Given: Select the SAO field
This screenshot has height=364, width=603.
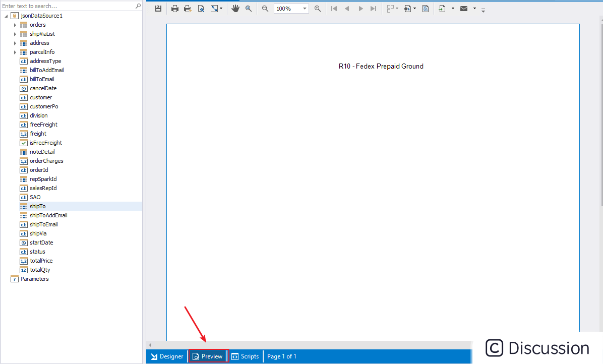Looking at the screenshot, I should point(35,197).
